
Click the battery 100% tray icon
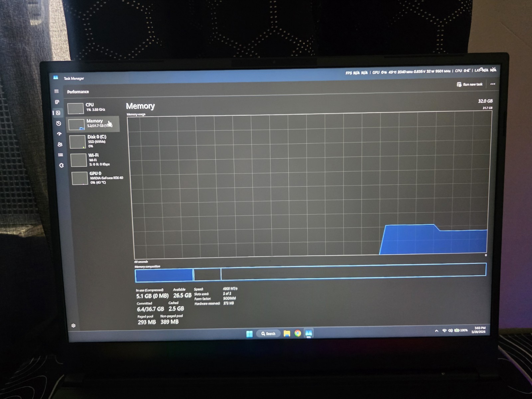point(461,330)
